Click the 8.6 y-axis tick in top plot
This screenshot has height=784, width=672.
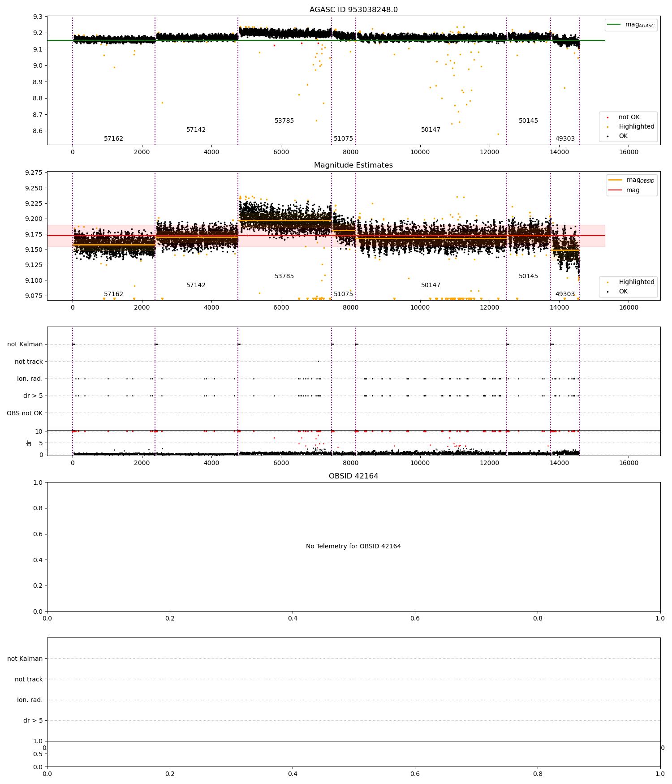(x=38, y=131)
